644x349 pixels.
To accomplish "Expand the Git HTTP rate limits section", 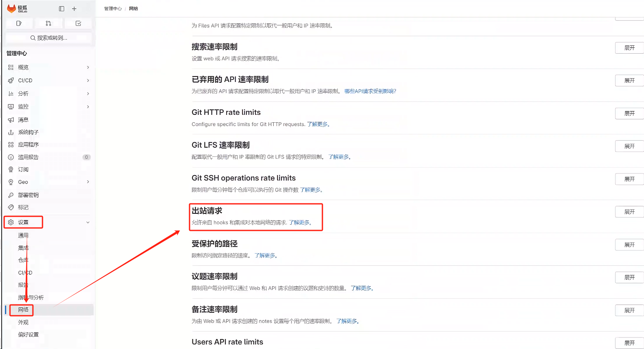I will 629,113.
